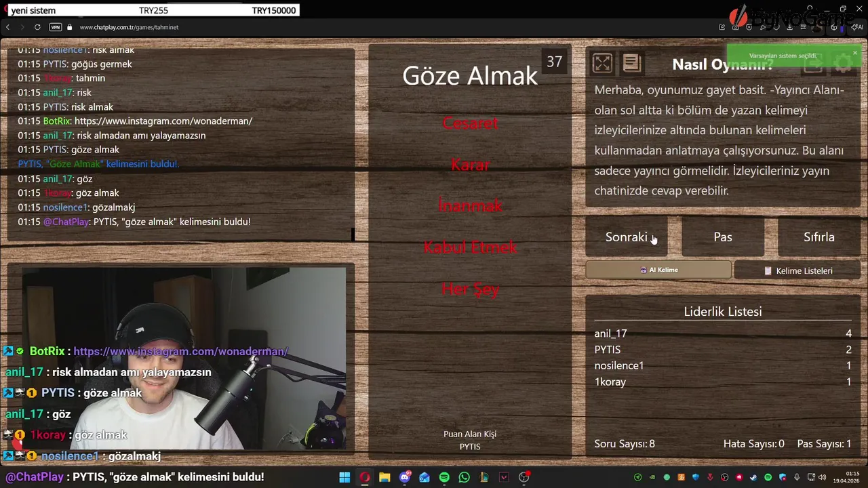Click the padlock site security icon
This screenshot has width=868, height=488.
tap(70, 27)
